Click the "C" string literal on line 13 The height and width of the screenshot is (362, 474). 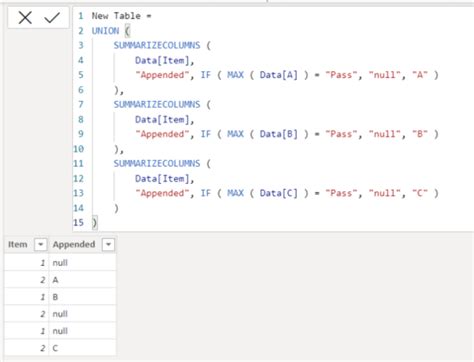[x=420, y=193]
